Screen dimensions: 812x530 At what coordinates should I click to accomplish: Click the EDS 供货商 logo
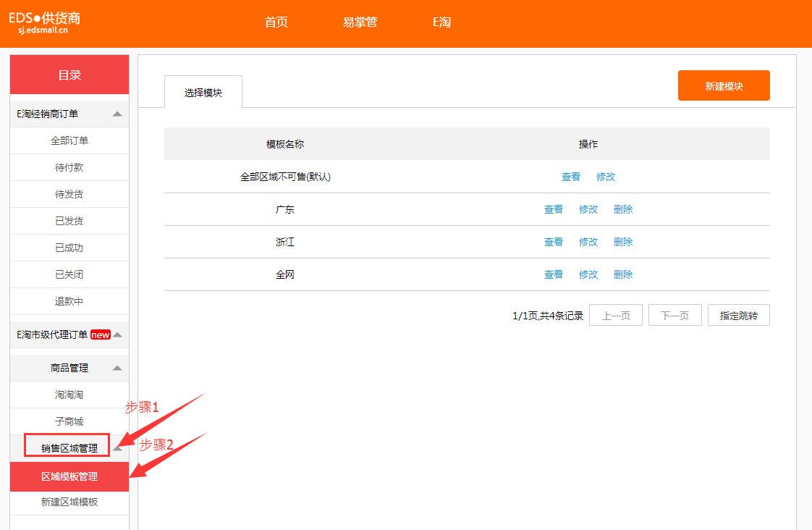45,22
